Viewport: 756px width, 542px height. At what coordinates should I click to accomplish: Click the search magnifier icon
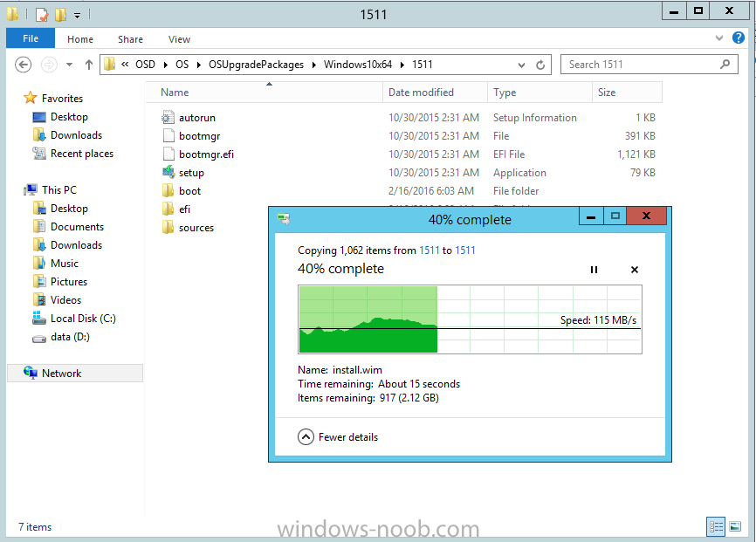pos(725,64)
